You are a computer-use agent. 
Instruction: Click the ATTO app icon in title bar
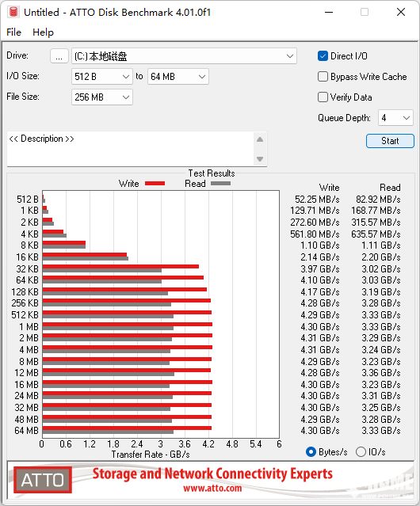click(x=13, y=12)
